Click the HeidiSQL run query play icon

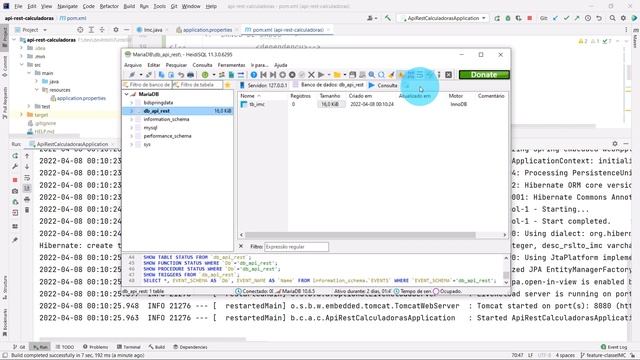coord(321,75)
